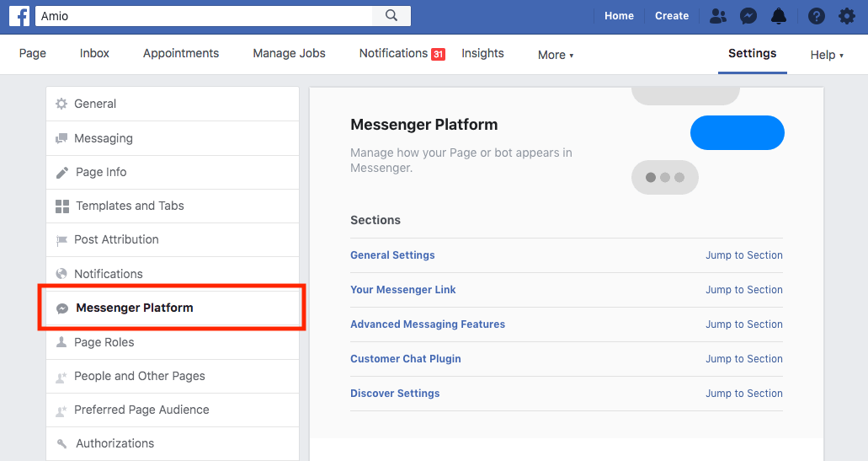Click the person icon beside Page Roles
The height and width of the screenshot is (461, 868).
(61, 342)
